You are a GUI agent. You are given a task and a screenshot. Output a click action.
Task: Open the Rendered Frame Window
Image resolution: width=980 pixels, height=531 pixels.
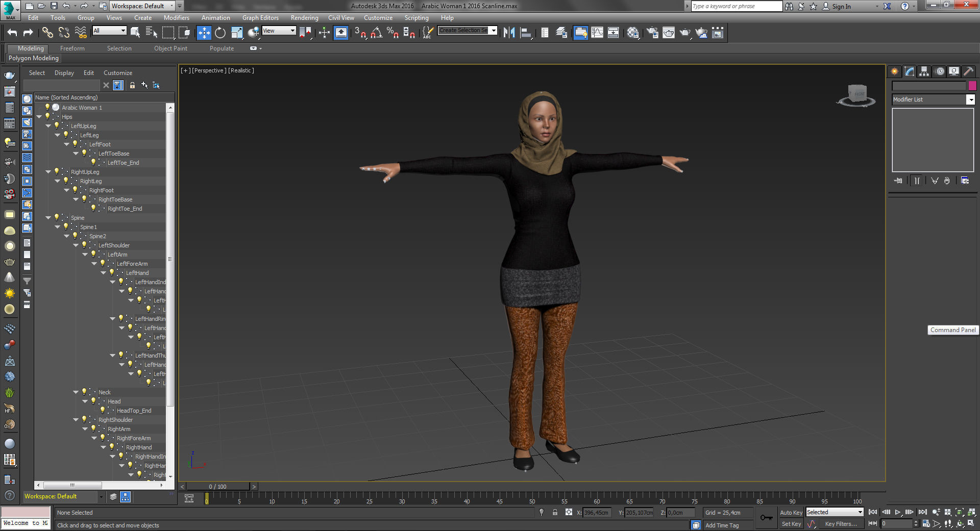coord(669,33)
